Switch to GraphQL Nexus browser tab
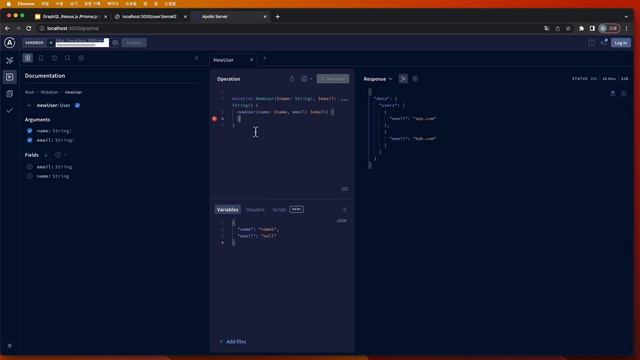The image size is (640, 360). 70,17
